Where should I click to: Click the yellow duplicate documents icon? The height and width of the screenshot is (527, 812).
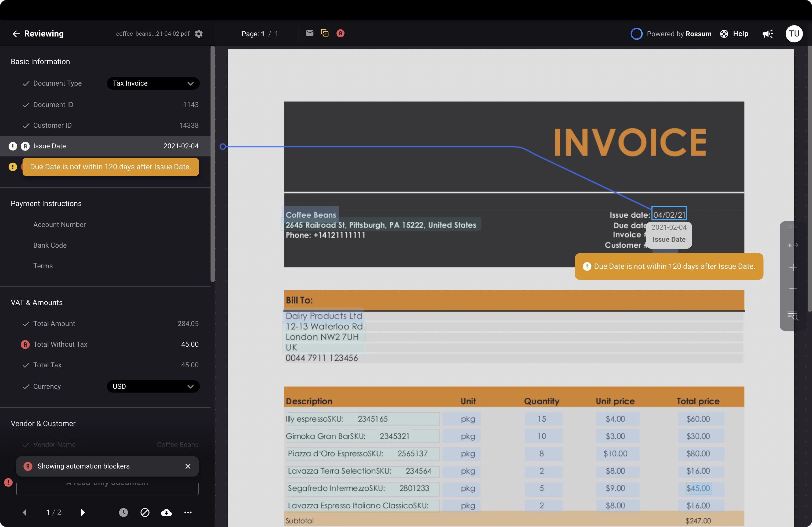tap(324, 33)
